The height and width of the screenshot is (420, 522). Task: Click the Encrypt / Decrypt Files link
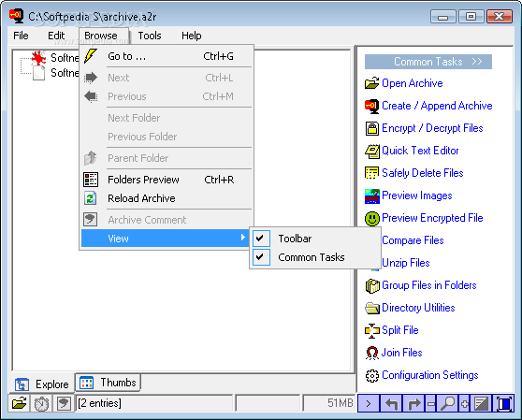432,128
